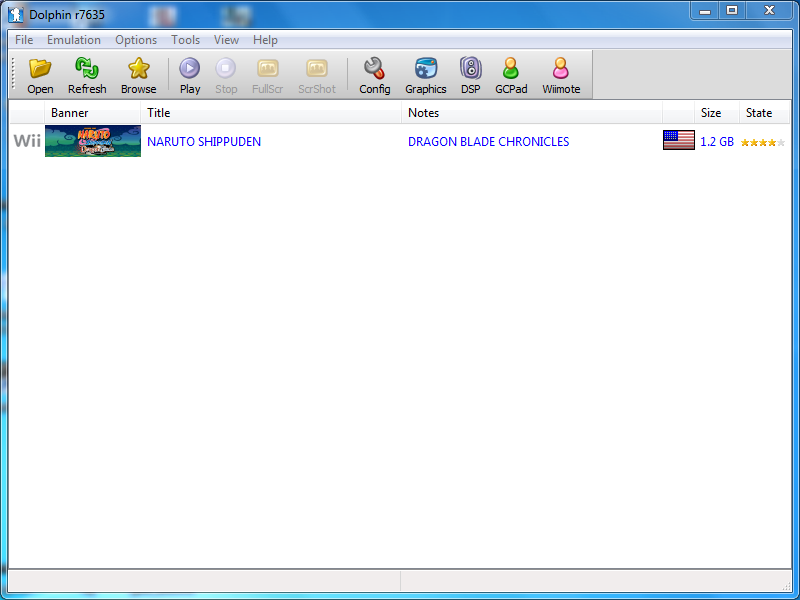Click the toolbar drag handle gripper

(x=14, y=74)
